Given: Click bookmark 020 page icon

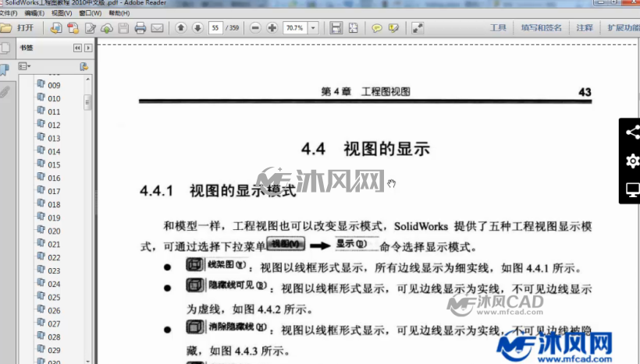Looking at the screenshot, I should 41,230.
